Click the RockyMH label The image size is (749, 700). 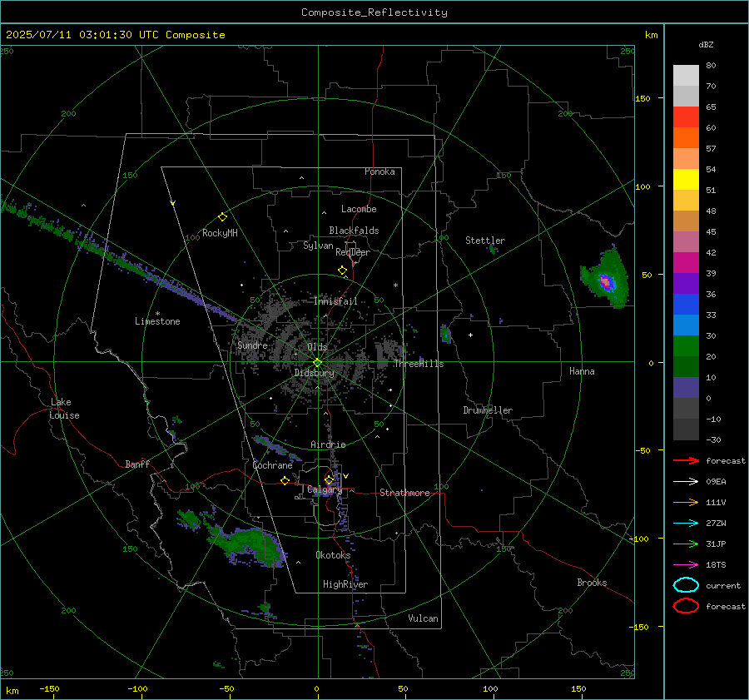coord(220,233)
